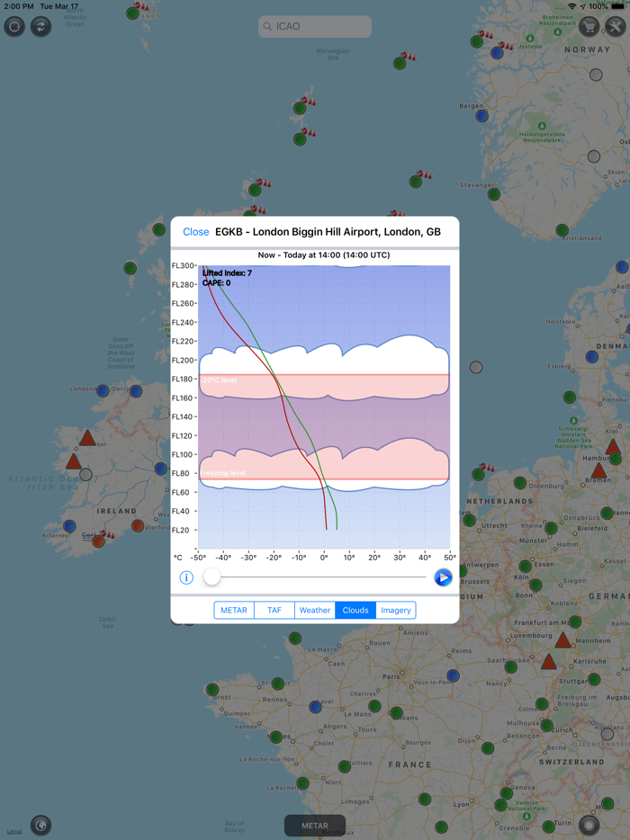Switch to the Imagery tab

[396, 610]
